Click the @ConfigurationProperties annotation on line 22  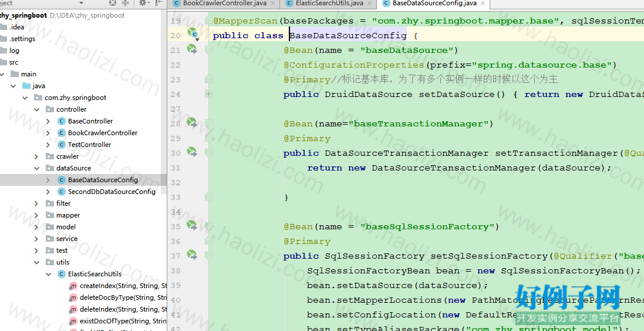(353, 65)
